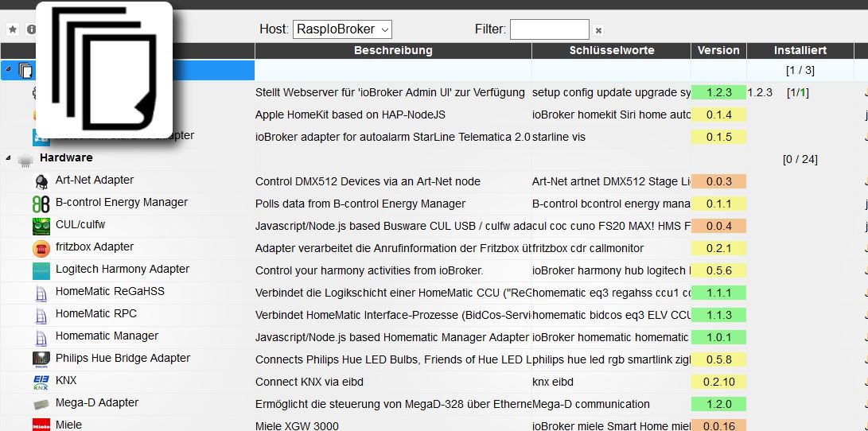Click version cell 1.0.1 for Homematic Manager
The image size is (868, 431).
(718, 337)
